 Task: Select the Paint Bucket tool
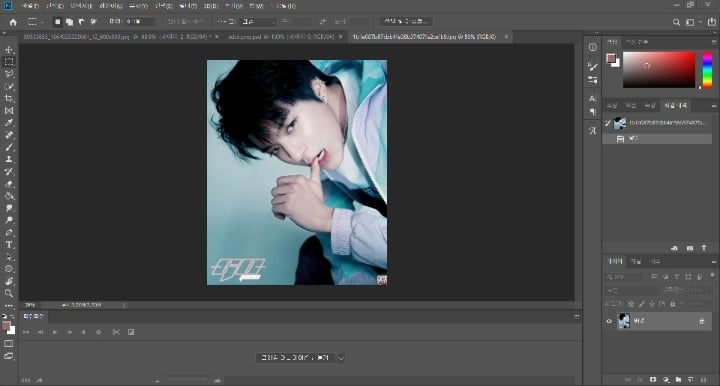9,196
